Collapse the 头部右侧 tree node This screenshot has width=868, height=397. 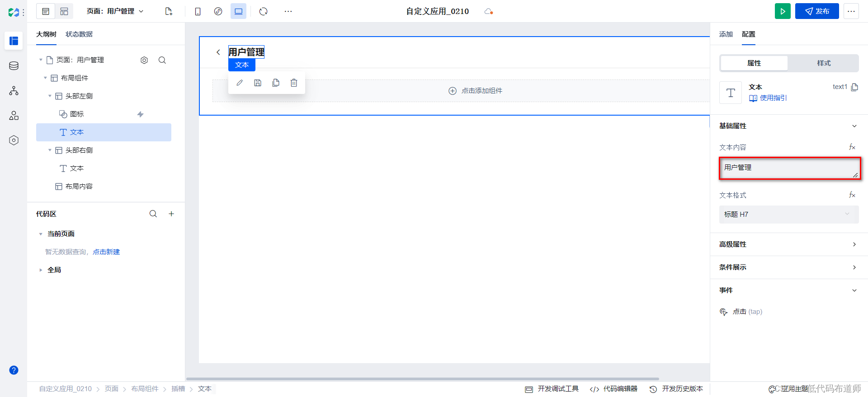tap(50, 150)
